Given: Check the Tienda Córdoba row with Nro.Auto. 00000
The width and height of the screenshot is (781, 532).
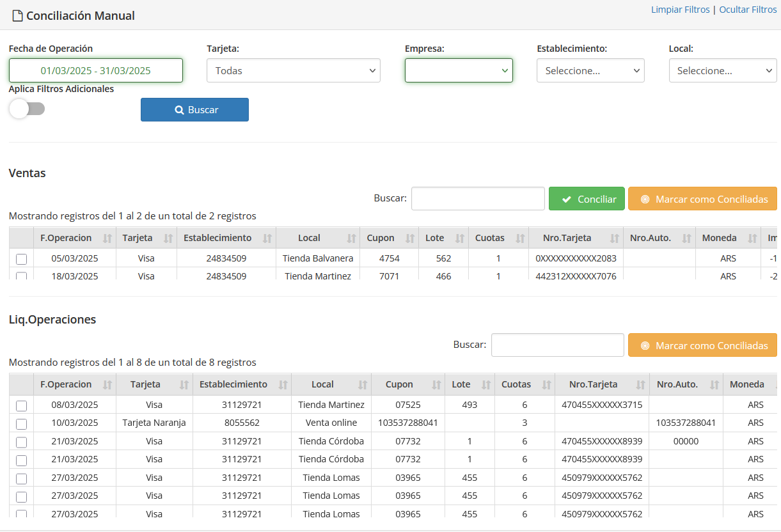Looking at the screenshot, I should click(22, 442).
